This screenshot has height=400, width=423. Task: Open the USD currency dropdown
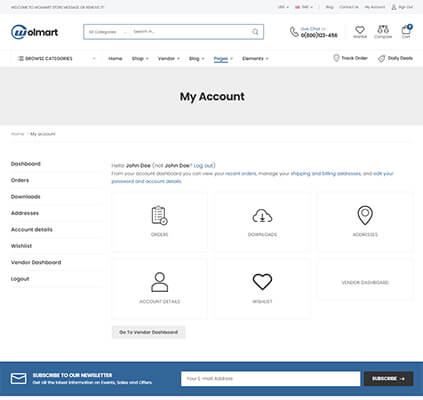coord(283,7)
